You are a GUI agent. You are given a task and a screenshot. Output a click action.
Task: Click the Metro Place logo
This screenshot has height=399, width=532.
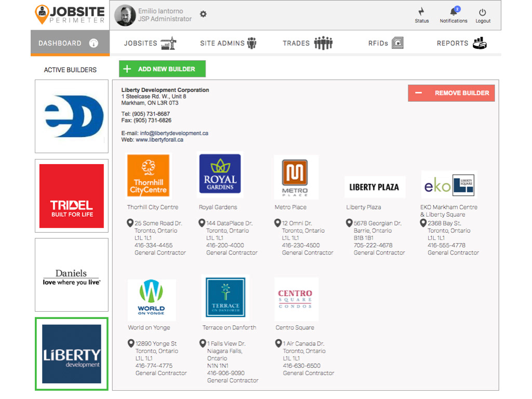pyautogui.click(x=295, y=178)
